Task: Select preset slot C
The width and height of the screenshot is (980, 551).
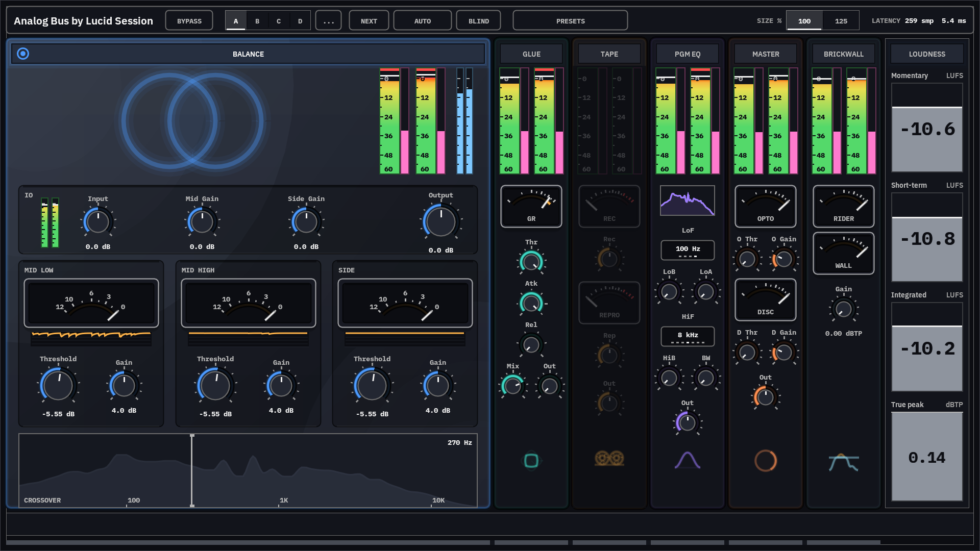Action: tap(279, 21)
